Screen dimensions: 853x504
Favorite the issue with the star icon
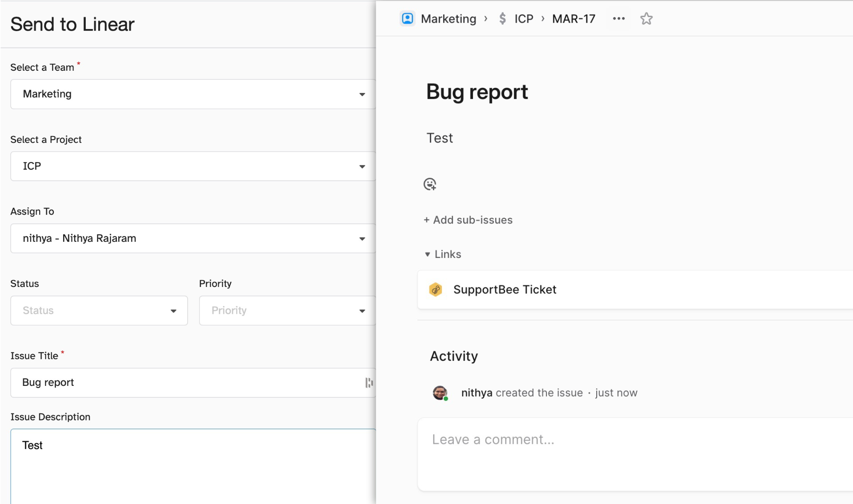point(646,19)
